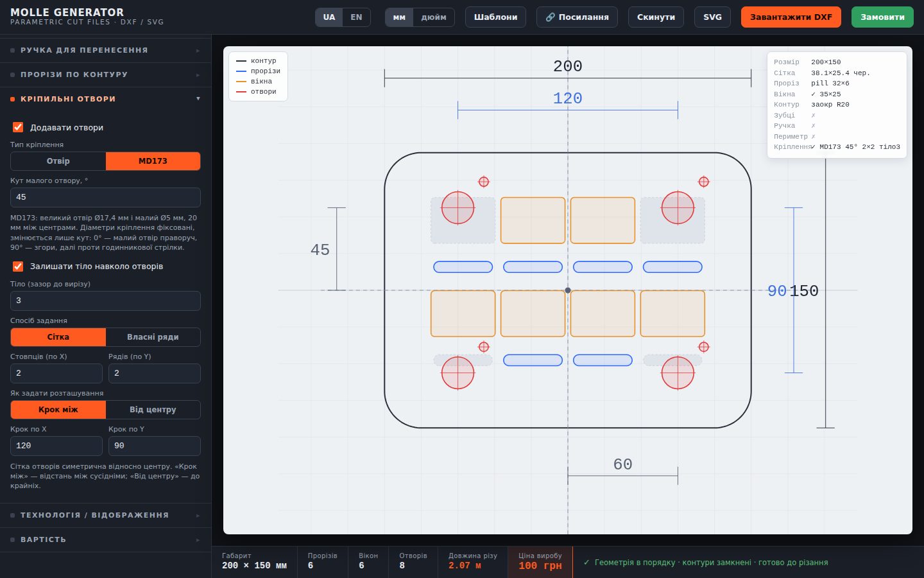The height and width of the screenshot is (578, 924).
Task: Switch units to дюйм
Action: pyautogui.click(x=434, y=17)
